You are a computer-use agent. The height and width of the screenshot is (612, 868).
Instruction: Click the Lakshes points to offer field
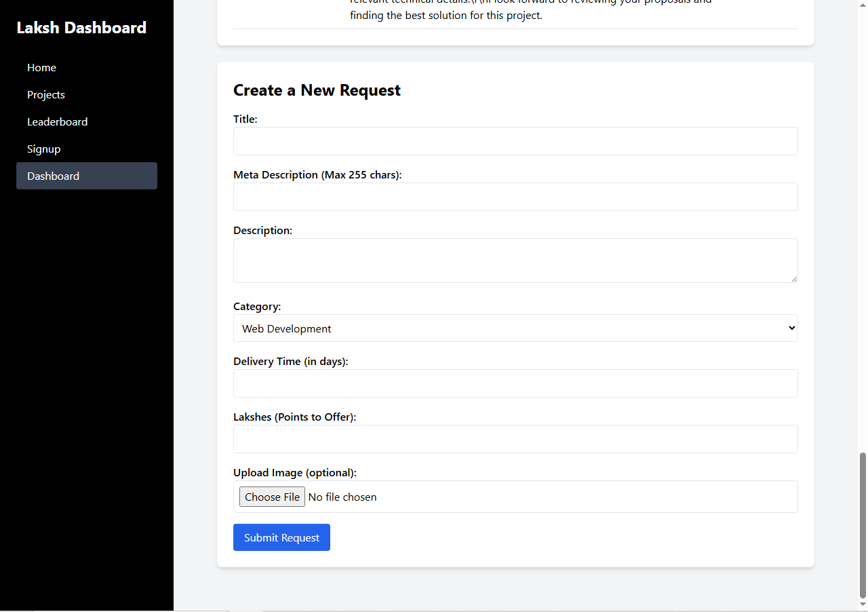pyautogui.click(x=515, y=439)
